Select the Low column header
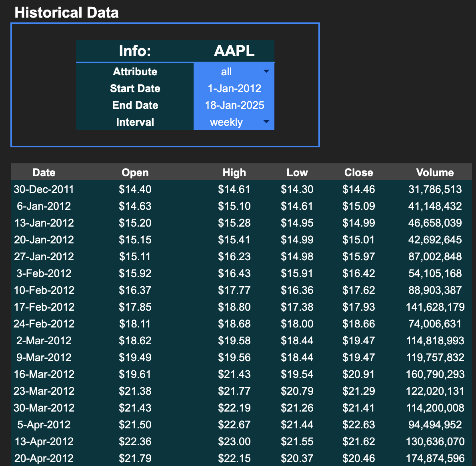 (297, 173)
